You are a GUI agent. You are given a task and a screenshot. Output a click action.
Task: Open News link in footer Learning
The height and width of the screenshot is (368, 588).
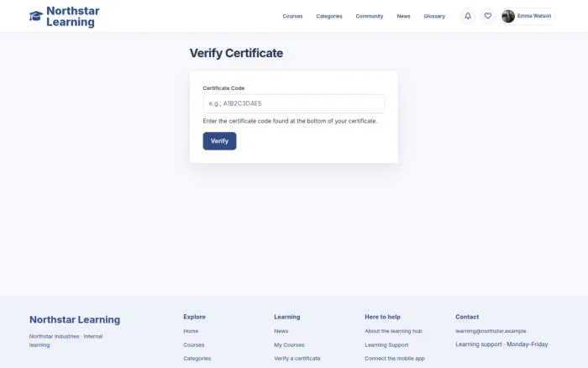(x=281, y=331)
